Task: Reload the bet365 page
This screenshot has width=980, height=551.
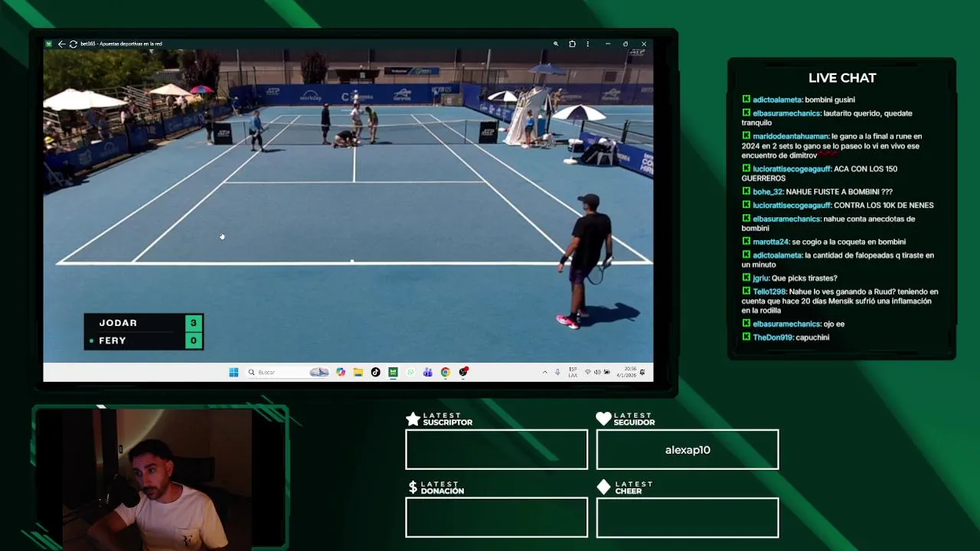Action: (73, 44)
